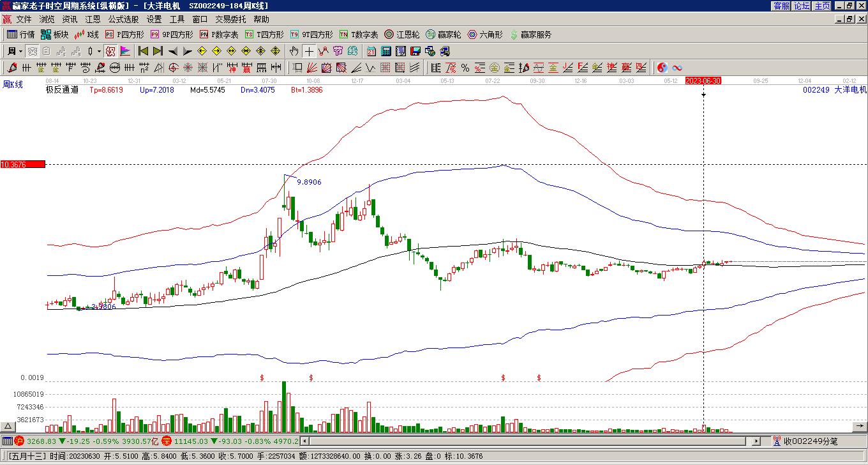Open the 周 period dropdown
This screenshot has width=868, height=465.
tap(15, 51)
